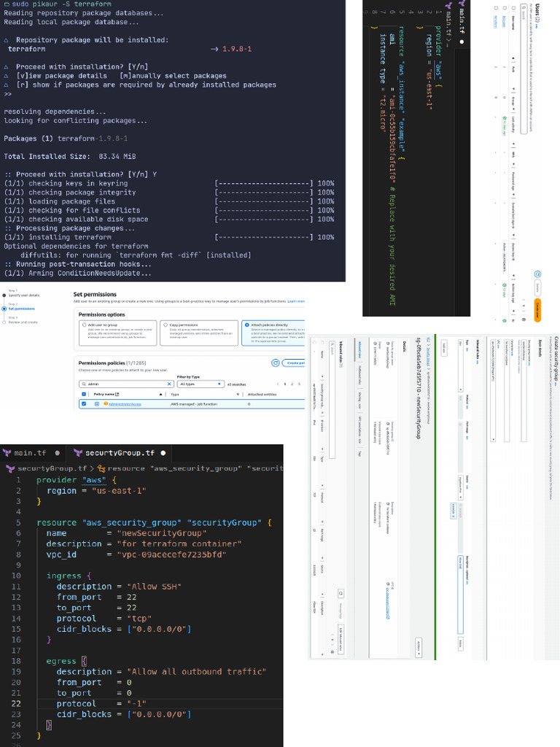This screenshot has height=747, width=560.
Task: Open the Filter by Type dropdown
Action: 200,384
